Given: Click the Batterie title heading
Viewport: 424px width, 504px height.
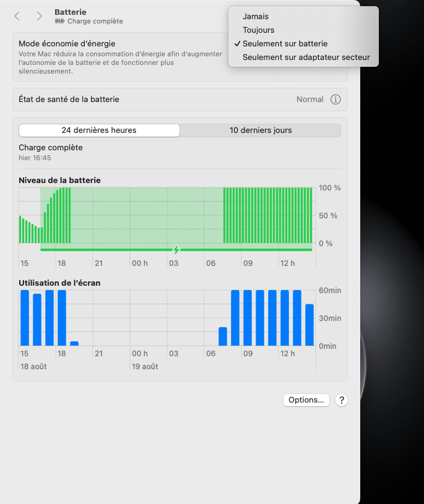Looking at the screenshot, I should coord(71,12).
